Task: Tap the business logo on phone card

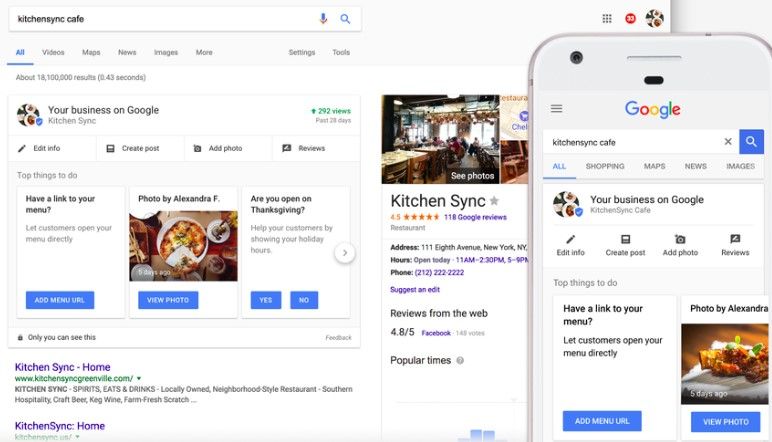Action: pos(567,204)
